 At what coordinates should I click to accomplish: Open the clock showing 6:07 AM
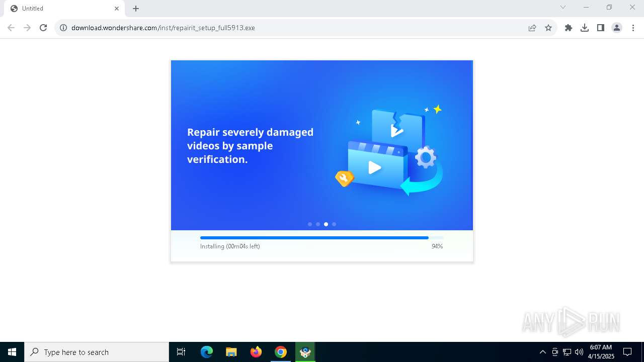point(601,352)
